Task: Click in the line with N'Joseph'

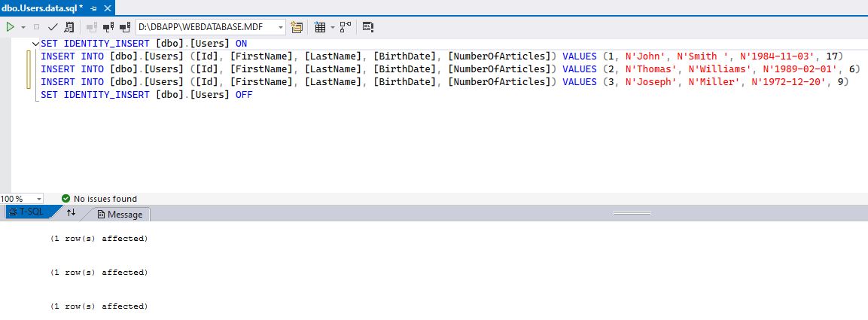Action: pyautogui.click(x=444, y=82)
